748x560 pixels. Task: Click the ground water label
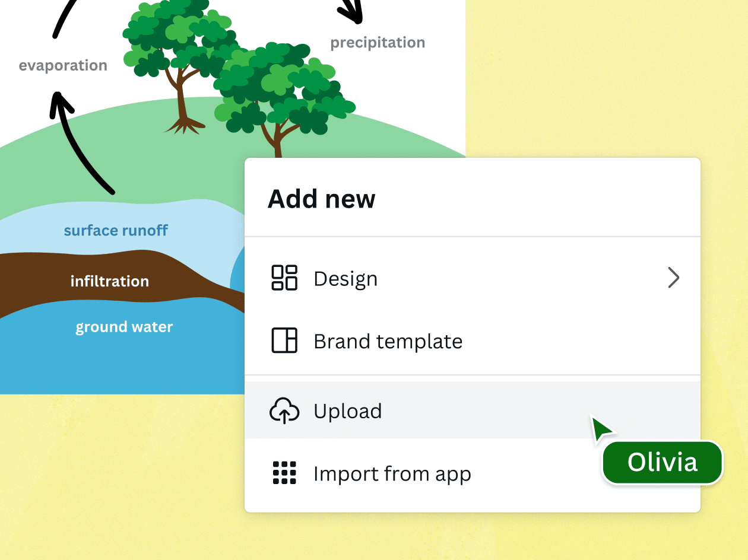(x=124, y=326)
